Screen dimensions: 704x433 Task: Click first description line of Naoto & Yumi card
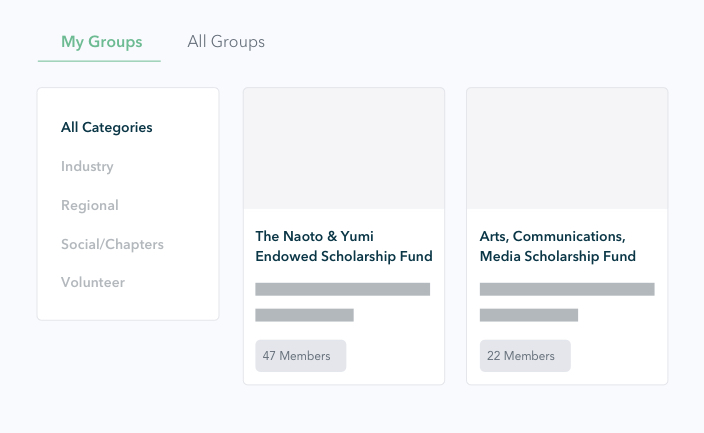pos(343,289)
